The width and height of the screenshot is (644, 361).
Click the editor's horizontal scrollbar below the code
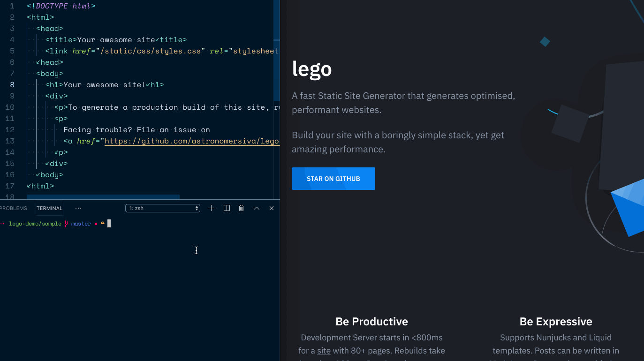pyautogui.click(x=103, y=197)
